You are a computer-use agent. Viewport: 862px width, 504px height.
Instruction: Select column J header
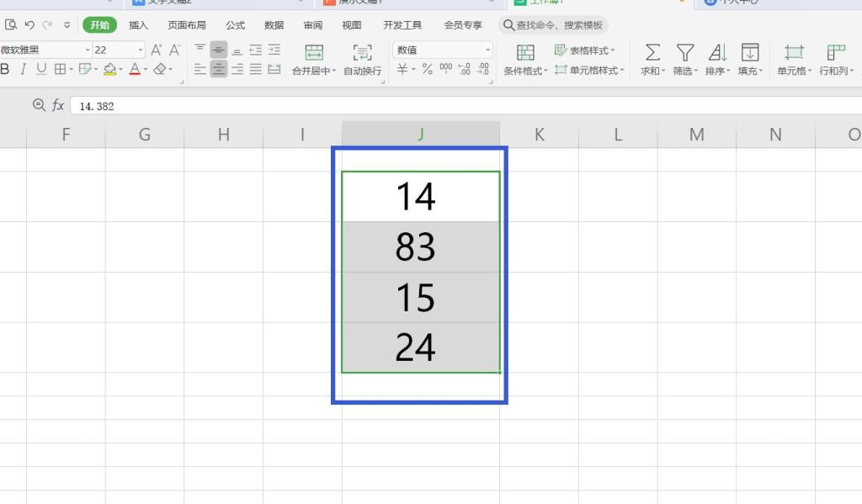[x=421, y=134]
